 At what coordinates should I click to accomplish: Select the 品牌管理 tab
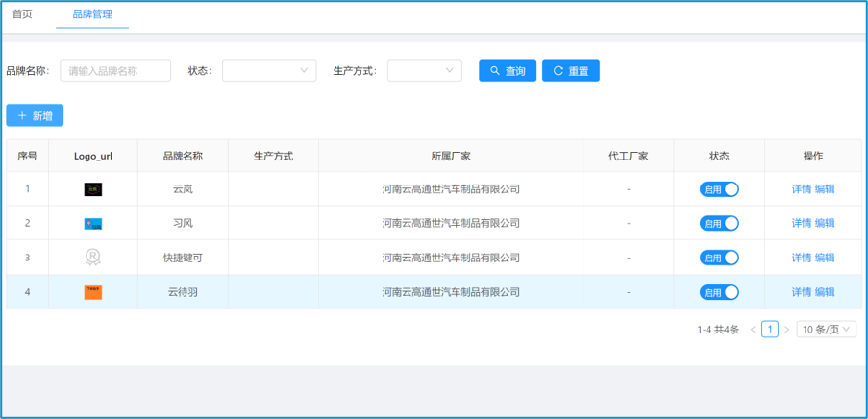[x=92, y=14]
